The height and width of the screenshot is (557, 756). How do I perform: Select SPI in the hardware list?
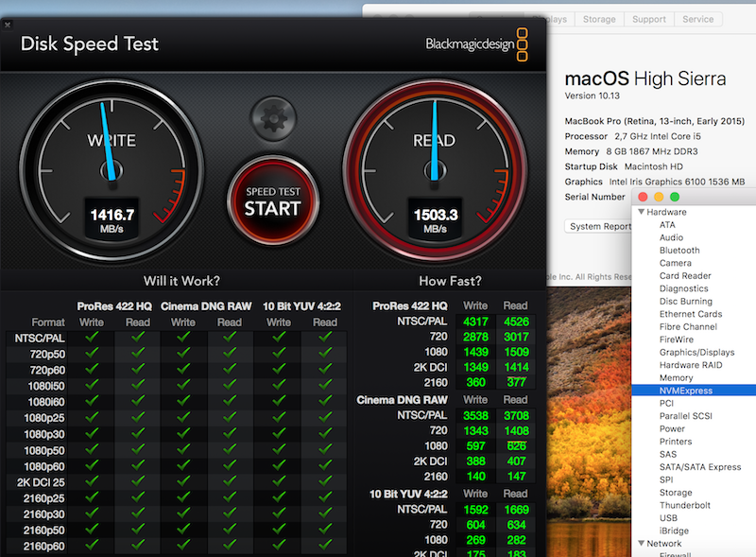pos(666,479)
